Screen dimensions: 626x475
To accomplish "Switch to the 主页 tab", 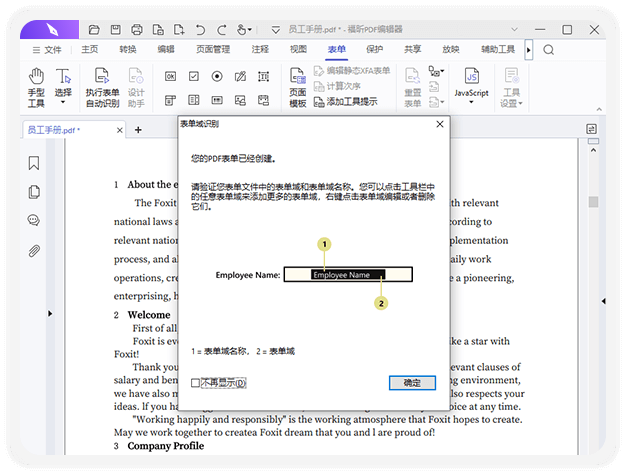I will coord(90,49).
